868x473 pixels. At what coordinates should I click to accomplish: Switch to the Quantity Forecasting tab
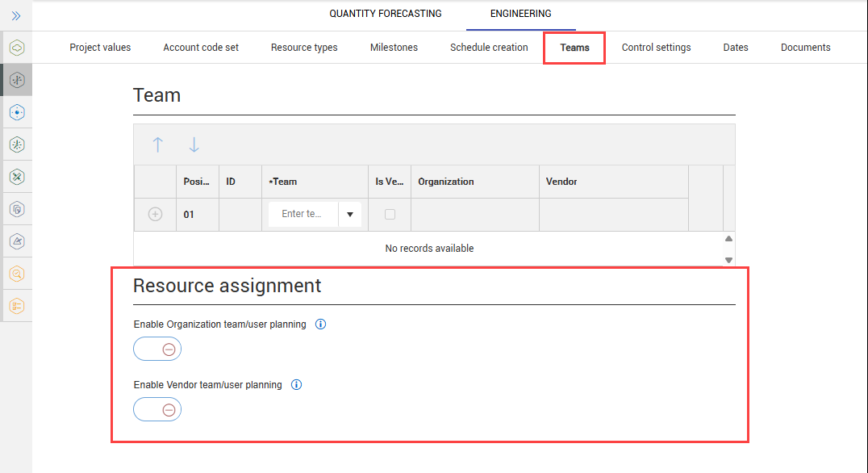pyautogui.click(x=385, y=14)
